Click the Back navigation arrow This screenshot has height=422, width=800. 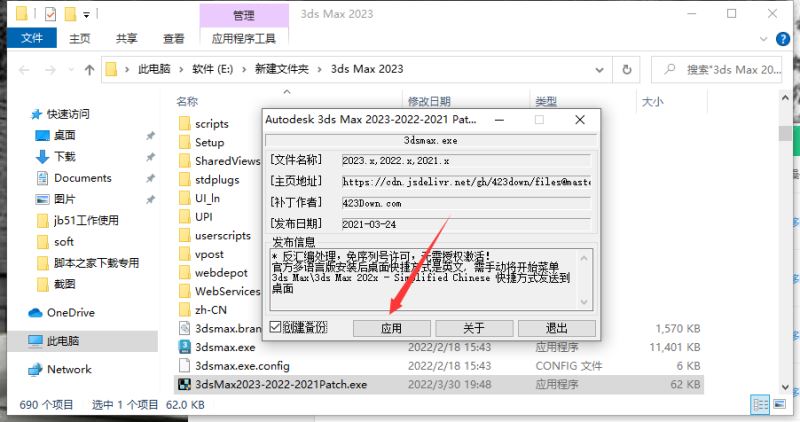24,70
